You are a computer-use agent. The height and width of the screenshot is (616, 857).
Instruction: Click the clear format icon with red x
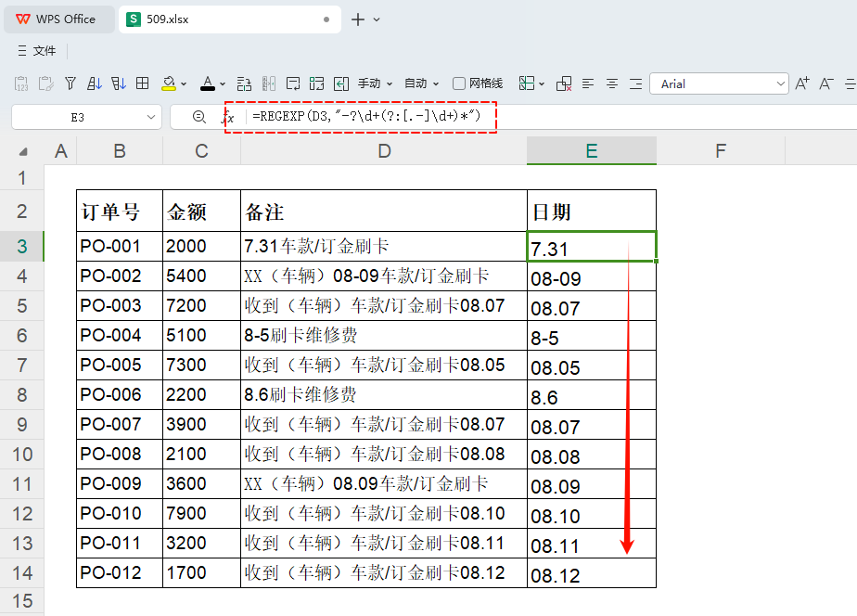[564, 83]
